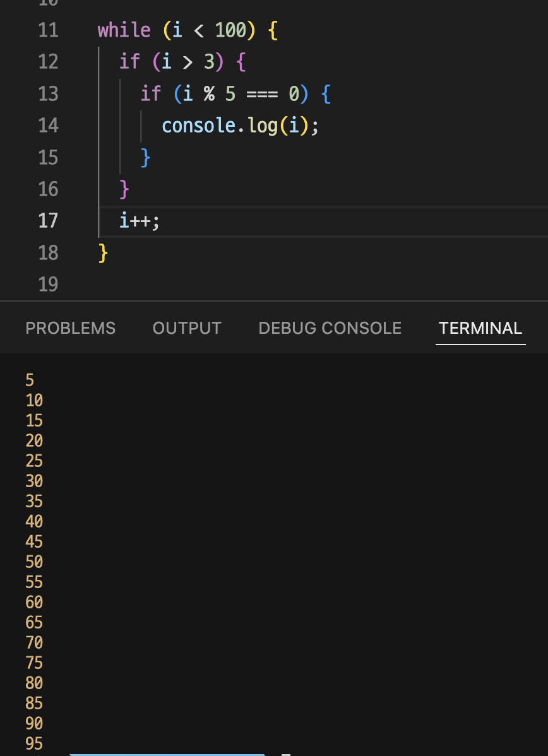Click the yellow closing brace on line 18
This screenshot has width=548, height=756.
pyautogui.click(x=103, y=253)
